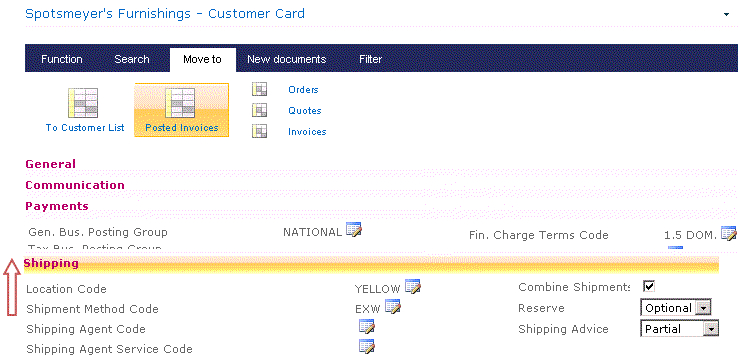Click the icon beside Quotes
738x363 pixels.
259,110
